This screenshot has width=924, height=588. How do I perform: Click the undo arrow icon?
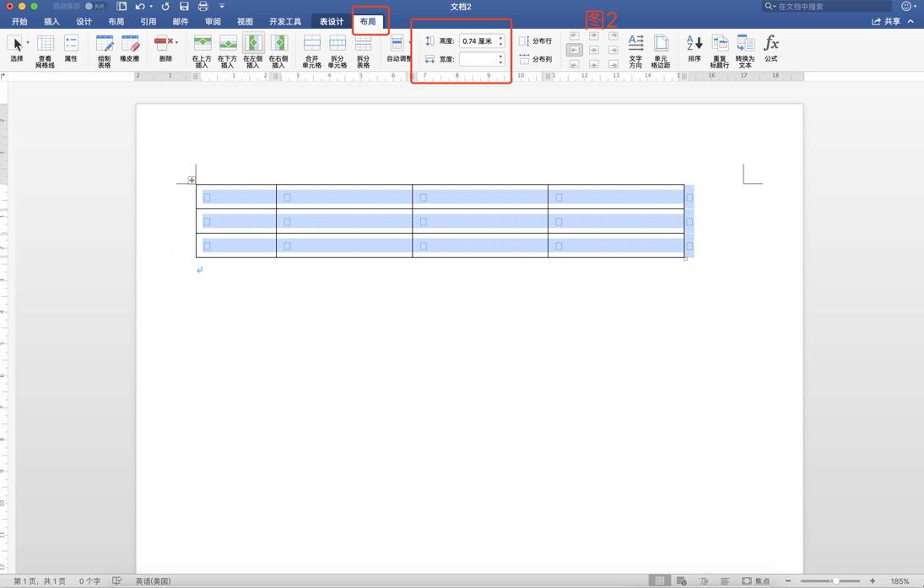click(140, 7)
